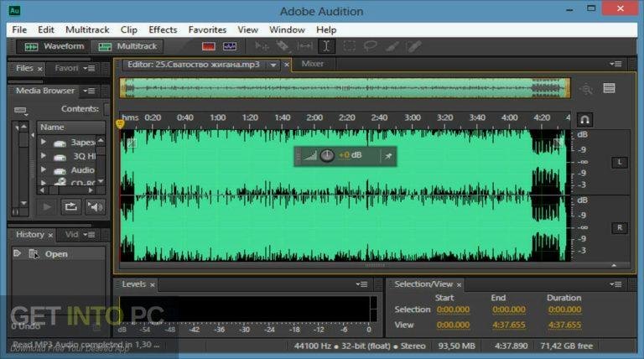The height and width of the screenshot is (359, 644).
Task: Expand the Запез drive tree item
Action: tap(43, 142)
